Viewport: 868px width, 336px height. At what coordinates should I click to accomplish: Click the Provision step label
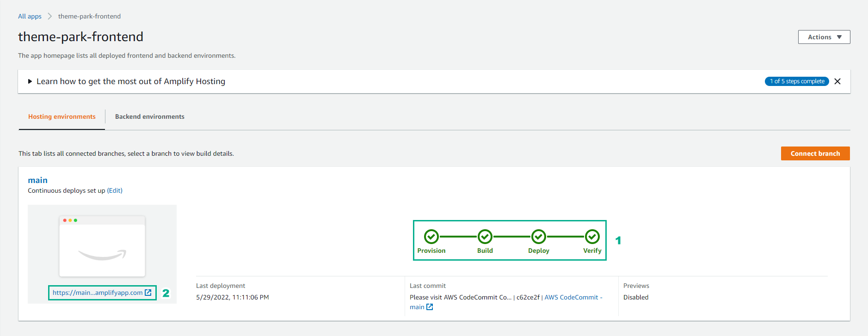(431, 250)
